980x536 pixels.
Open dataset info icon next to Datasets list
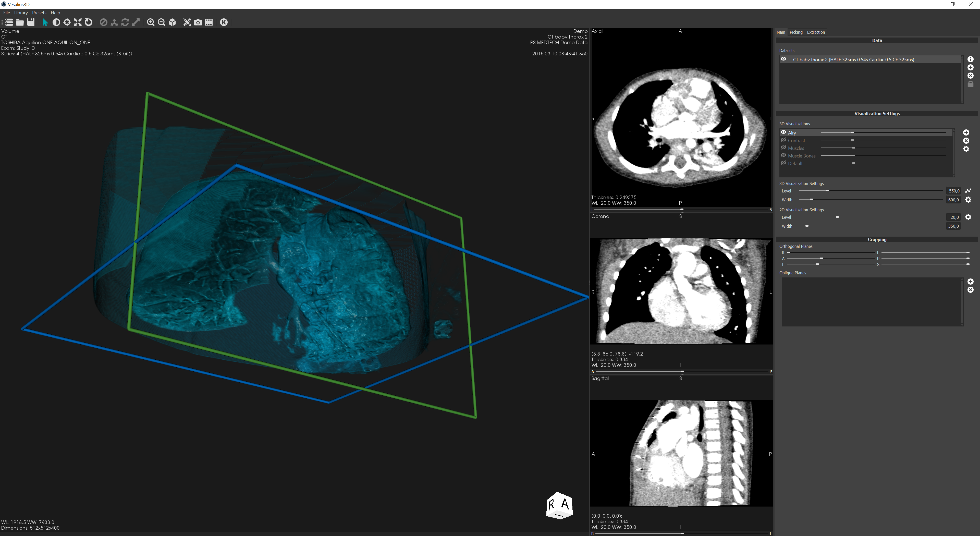(x=971, y=59)
